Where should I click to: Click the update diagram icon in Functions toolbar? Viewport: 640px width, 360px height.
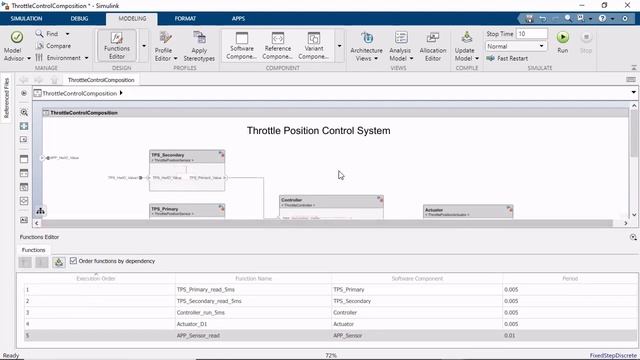(x=59, y=262)
